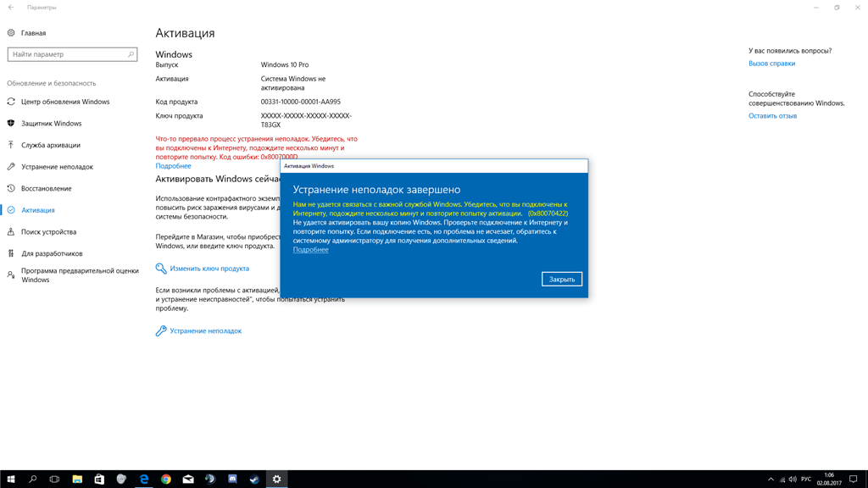Open the Mail app from the taskbar
This screenshot has width=868, height=488.
[188, 480]
